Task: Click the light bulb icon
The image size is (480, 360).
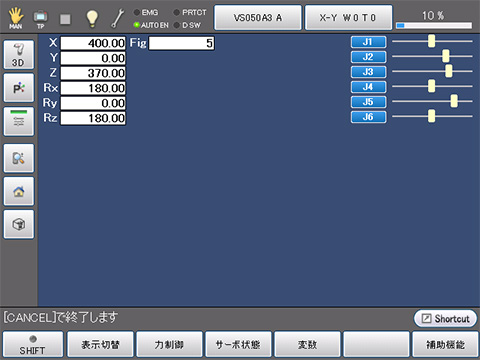Action: tap(92, 18)
